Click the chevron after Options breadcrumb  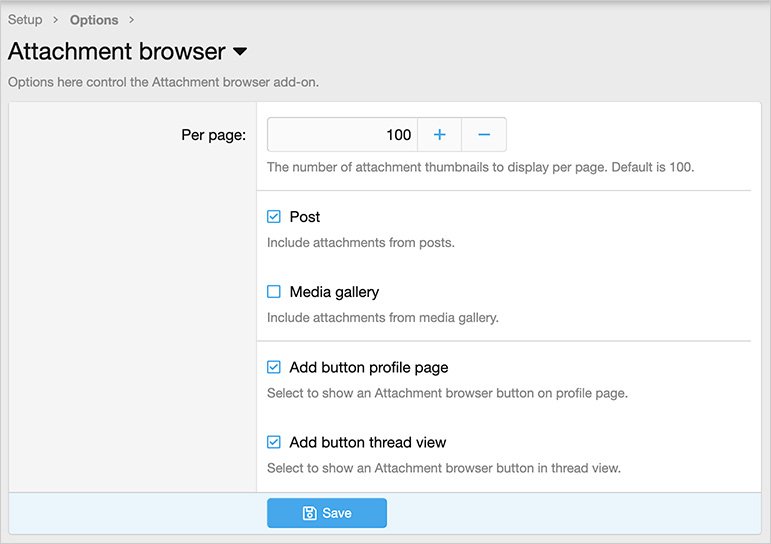pos(131,20)
